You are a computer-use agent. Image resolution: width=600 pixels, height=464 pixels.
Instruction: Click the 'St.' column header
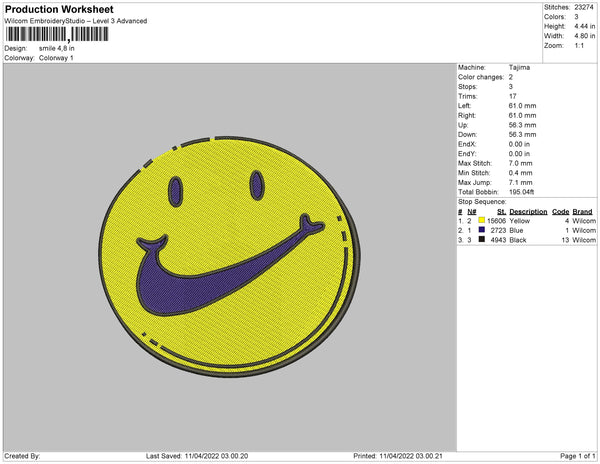coord(502,212)
